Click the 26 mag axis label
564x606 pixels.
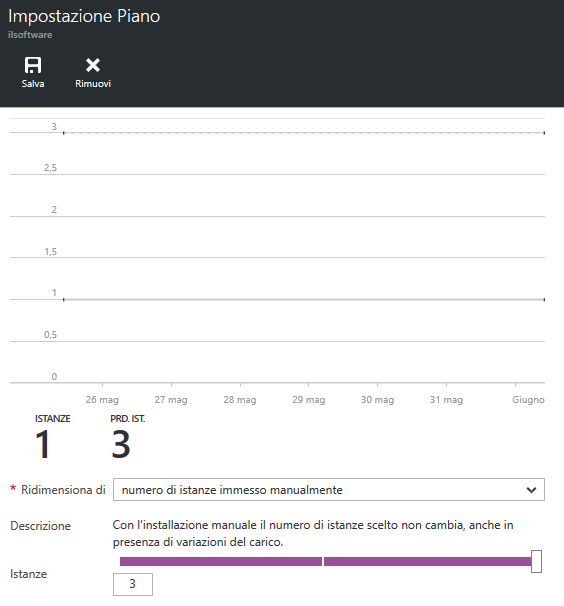pos(102,400)
